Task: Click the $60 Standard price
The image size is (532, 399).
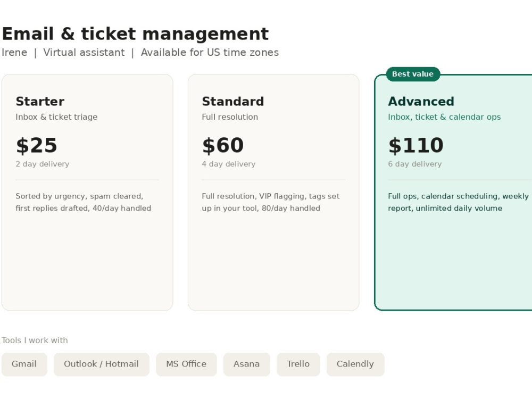Action: [x=223, y=145]
